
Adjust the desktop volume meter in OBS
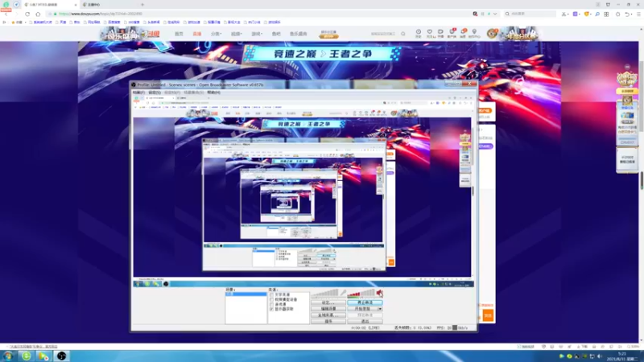point(361,293)
